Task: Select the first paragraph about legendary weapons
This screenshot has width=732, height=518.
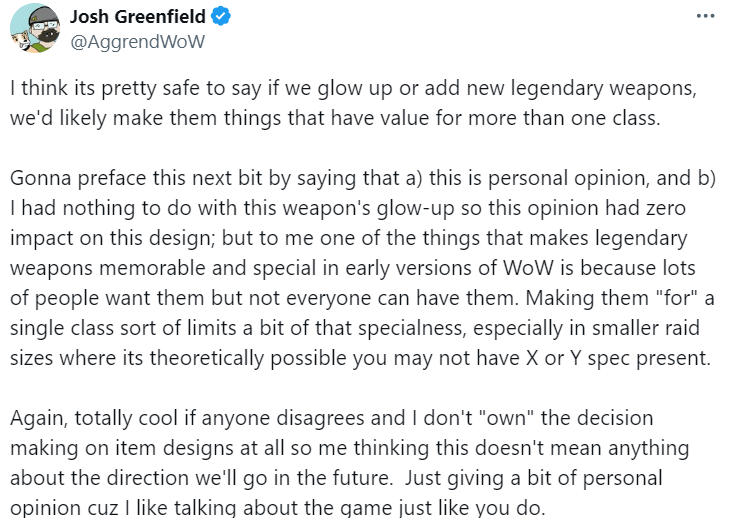Action: (353, 103)
